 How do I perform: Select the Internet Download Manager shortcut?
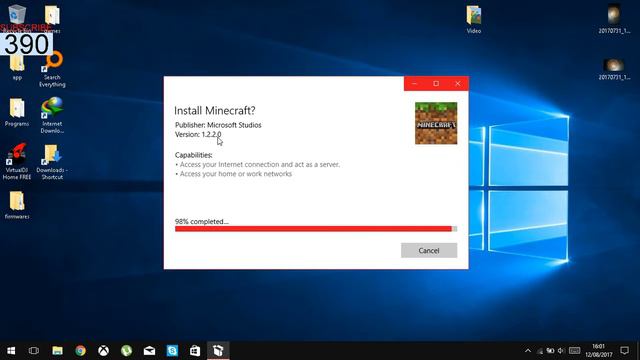[x=52, y=116]
